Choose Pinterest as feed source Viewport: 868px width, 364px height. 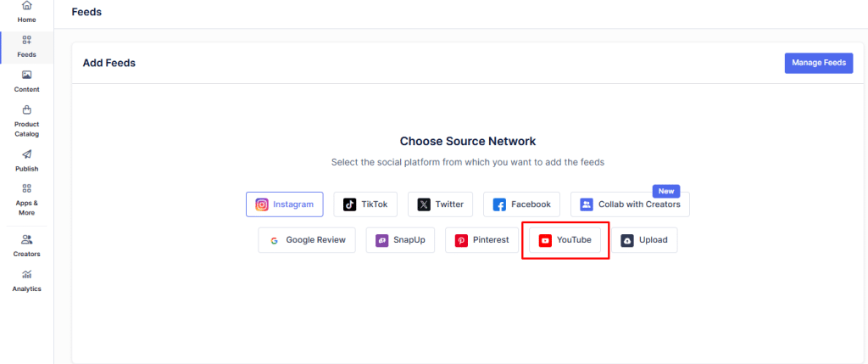482,240
